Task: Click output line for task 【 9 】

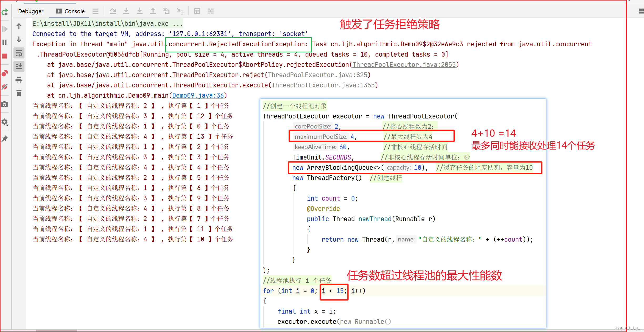Action: coord(131,198)
